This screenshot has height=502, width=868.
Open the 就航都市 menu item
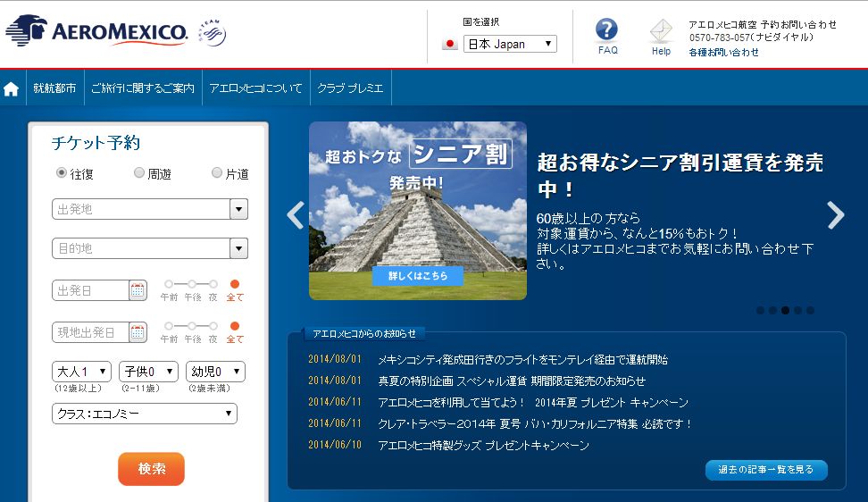tap(54, 88)
